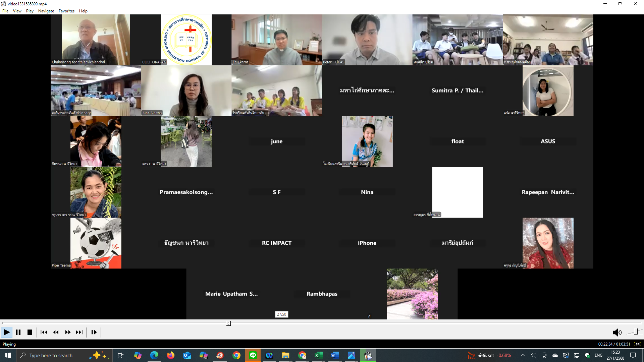This screenshot has width=644, height=362.
Task: Click the status bar icon right of the timer
Action: tap(638, 344)
